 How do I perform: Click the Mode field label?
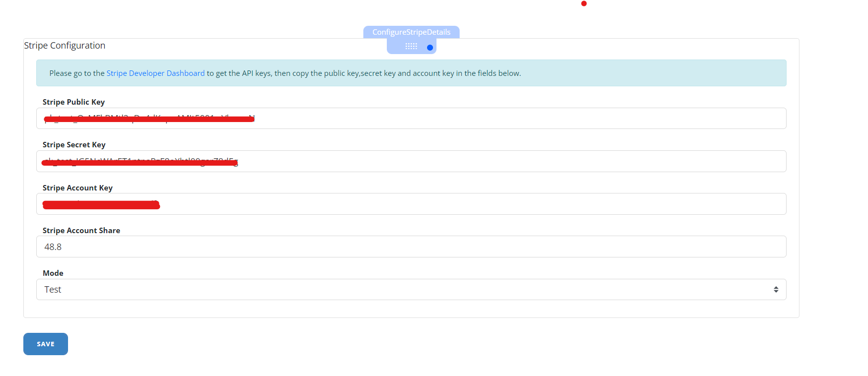pos(53,273)
